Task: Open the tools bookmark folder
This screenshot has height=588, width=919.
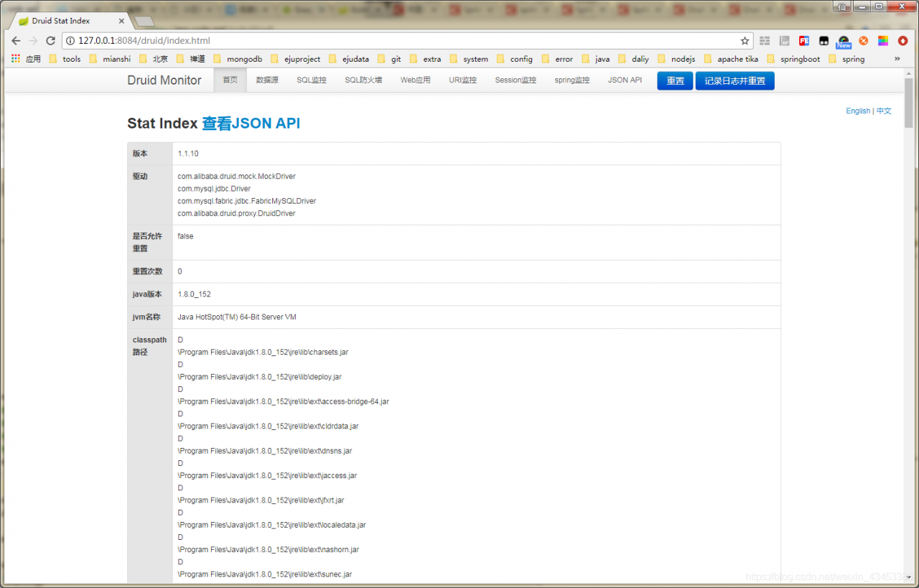Action: click(65, 59)
